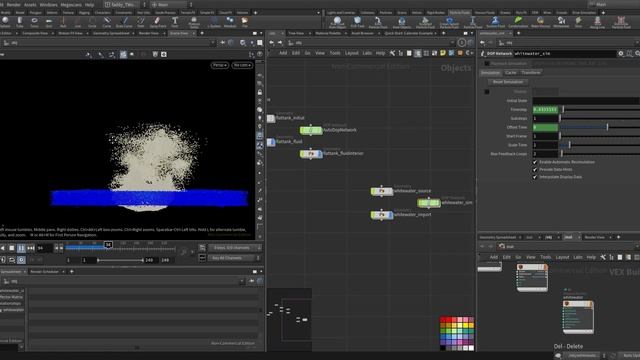
Task: Select the Spray Paint shelf tool
Action: pyautogui.click(x=158, y=21)
